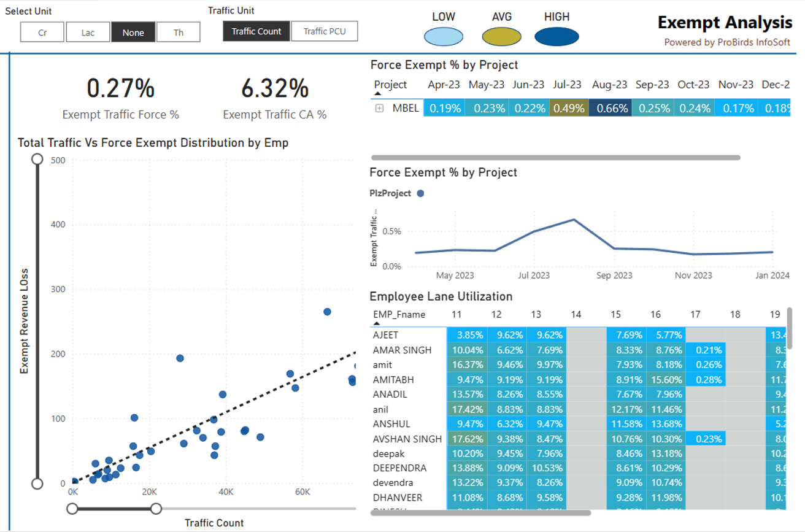The width and height of the screenshot is (805, 532).
Task: Expand the MBEL project row
Action: click(379, 109)
